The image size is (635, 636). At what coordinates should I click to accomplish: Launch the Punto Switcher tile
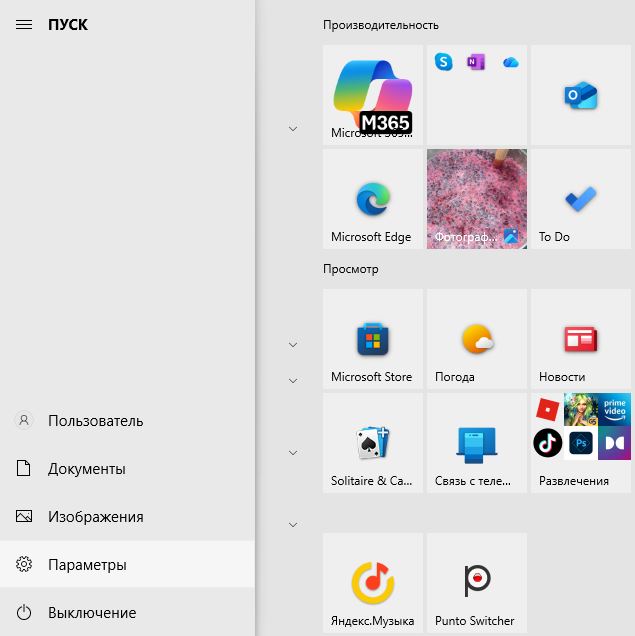point(477,583)
